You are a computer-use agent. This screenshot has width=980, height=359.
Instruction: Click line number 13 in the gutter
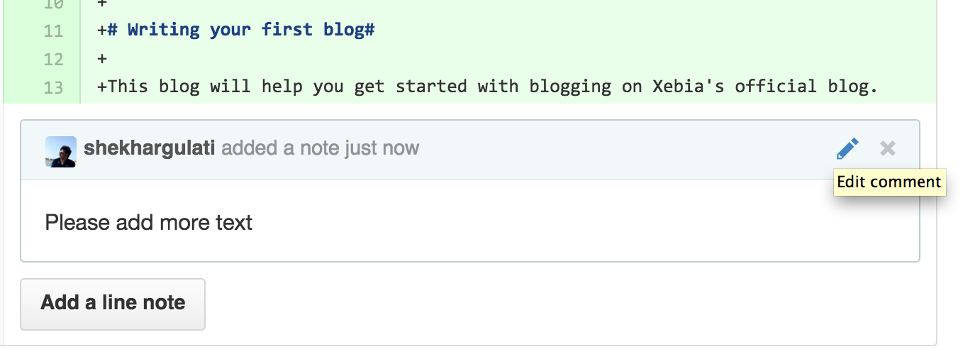coord(53,88)
